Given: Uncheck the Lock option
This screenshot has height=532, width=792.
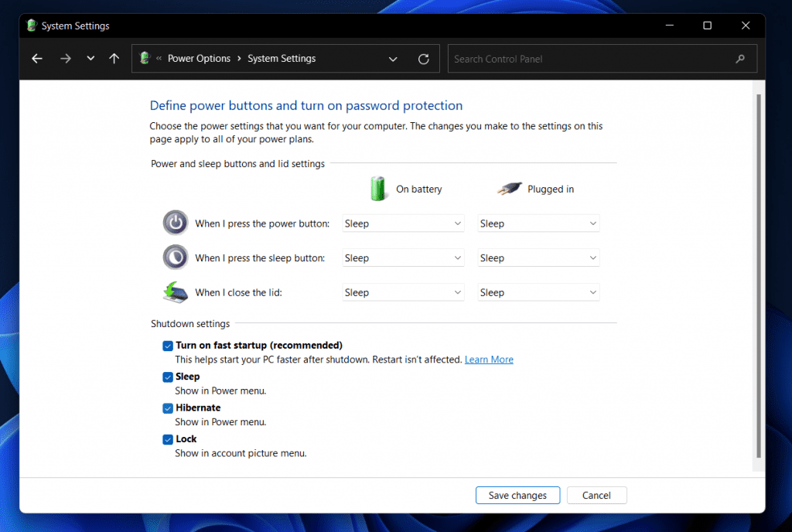Looking at the screenshot, I should pos(168,438).
